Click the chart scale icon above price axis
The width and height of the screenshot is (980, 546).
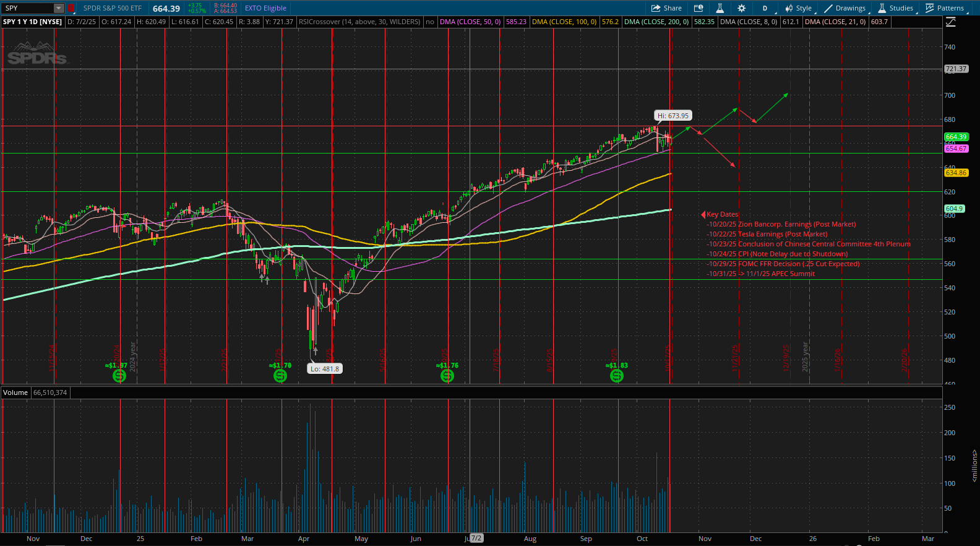coord(951,22)
